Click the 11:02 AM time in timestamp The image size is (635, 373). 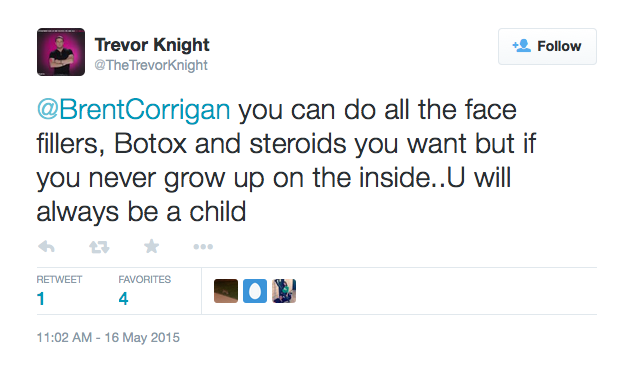(64, 337)
